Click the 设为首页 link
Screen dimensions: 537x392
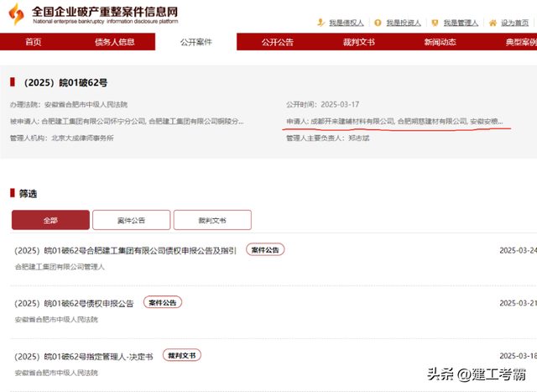[514, 23]
